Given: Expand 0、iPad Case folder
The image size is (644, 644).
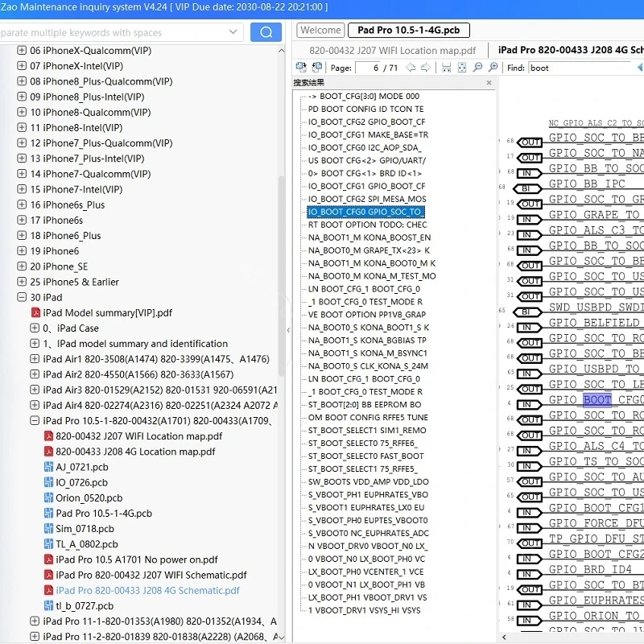Looking at the screenshot, I should [x=35, y=328].
